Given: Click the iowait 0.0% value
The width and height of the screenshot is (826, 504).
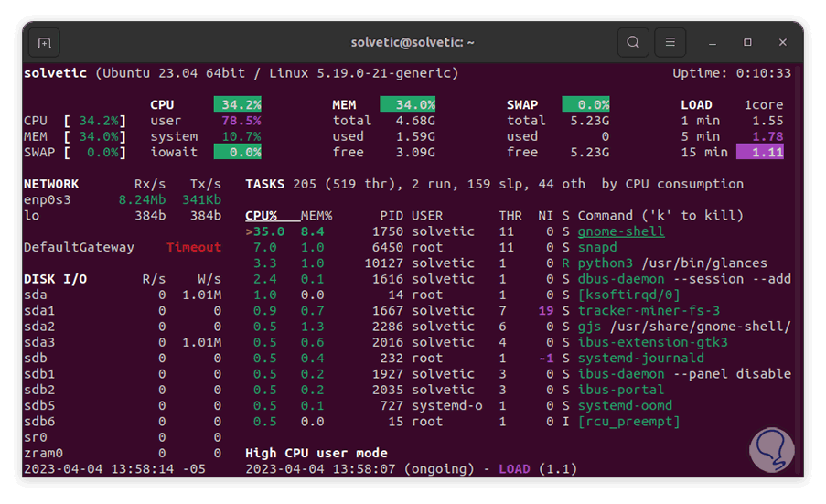Looking at the screenshot, I should coord(238,152).
